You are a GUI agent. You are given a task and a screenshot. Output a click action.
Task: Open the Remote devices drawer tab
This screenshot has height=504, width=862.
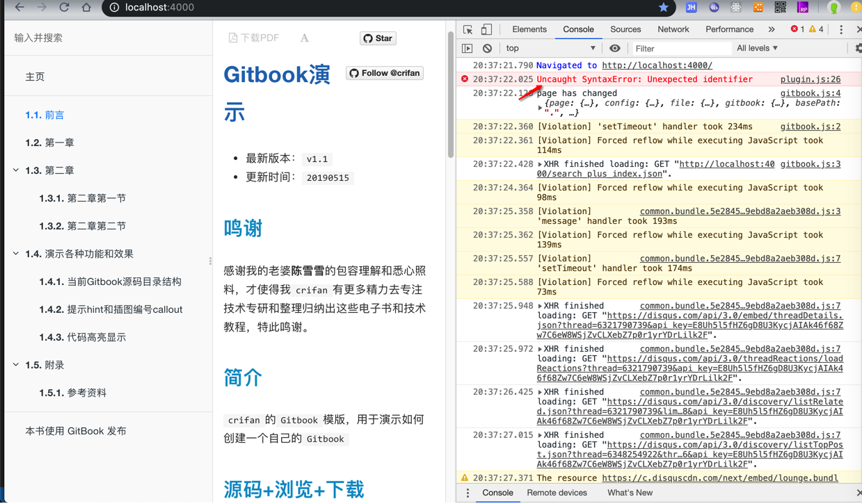557,493
